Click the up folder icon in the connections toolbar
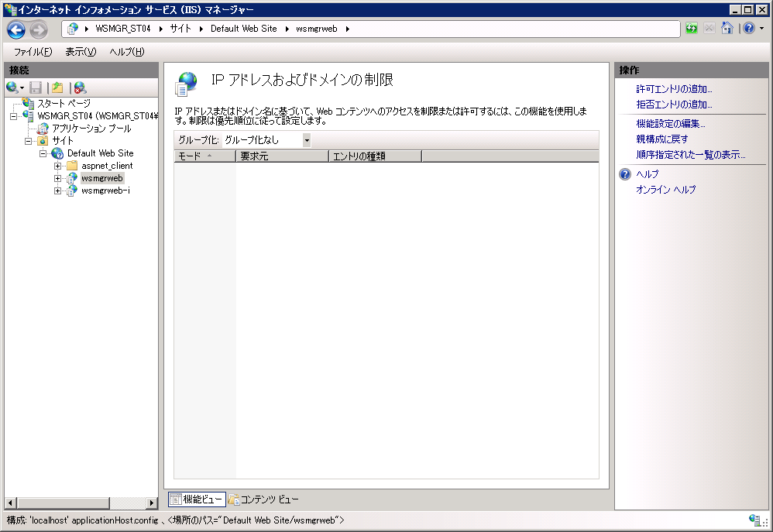The height and width of the screenshot is (532, 773). (57, 88)
